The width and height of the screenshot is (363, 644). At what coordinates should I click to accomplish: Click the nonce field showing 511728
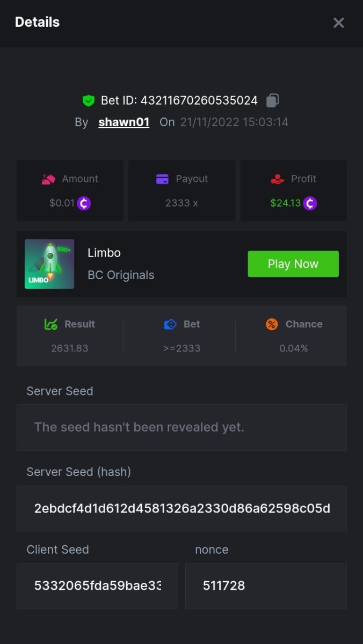coord(266,586)
